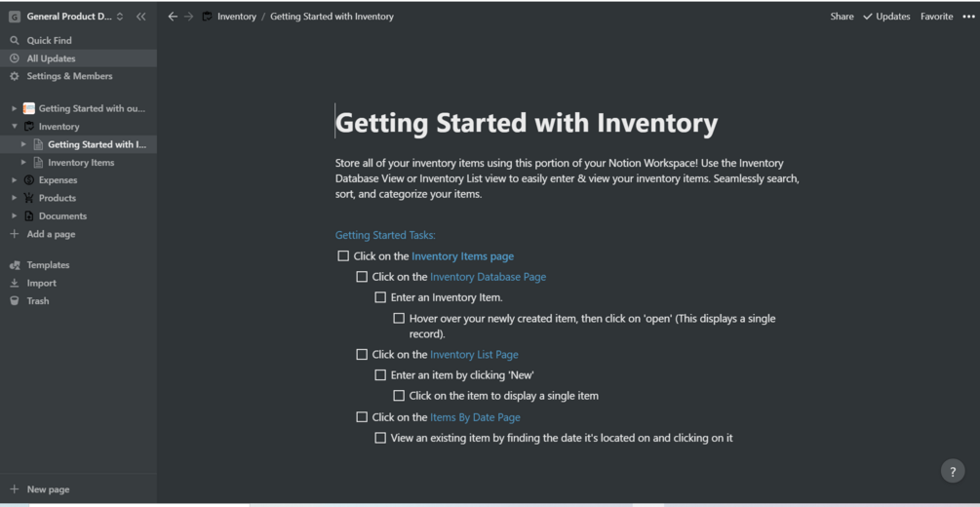980x507 pixels.
Task: Click the forward navigation arrow
Action: 189,17
